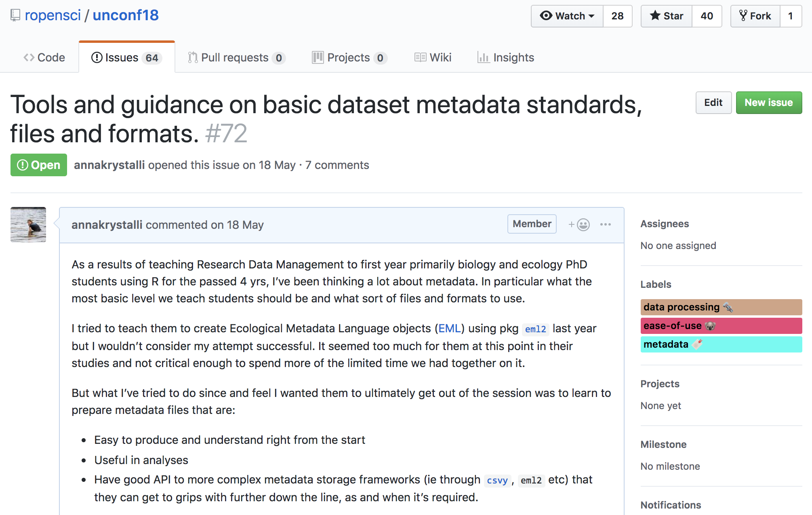Click the New issue button

point(768,103)
